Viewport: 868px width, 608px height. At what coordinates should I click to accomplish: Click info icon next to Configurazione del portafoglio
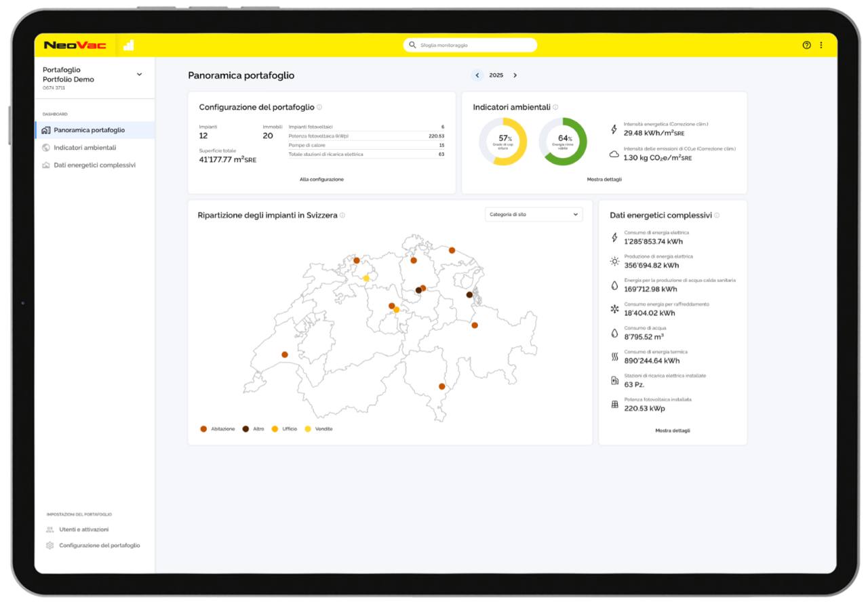(x=319, y=107)
